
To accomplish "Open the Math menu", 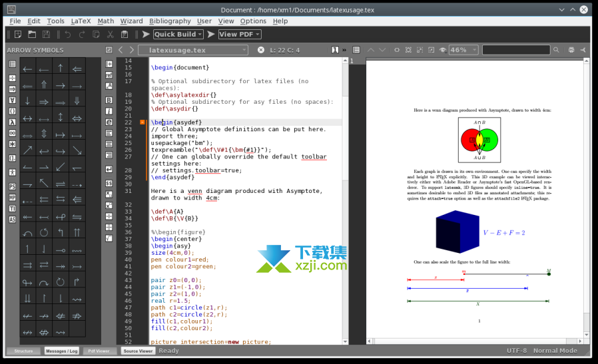I will [106, 21].
